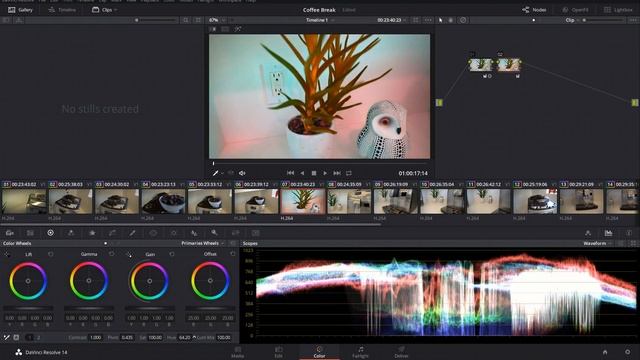Screen dimensions: 640x360
Task: Click the Gain color wheel center
Action: [x=149, y=281]
